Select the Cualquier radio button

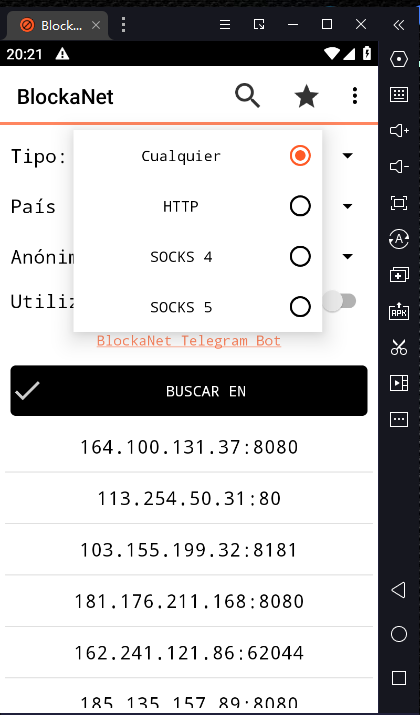[x=300, y=155]
